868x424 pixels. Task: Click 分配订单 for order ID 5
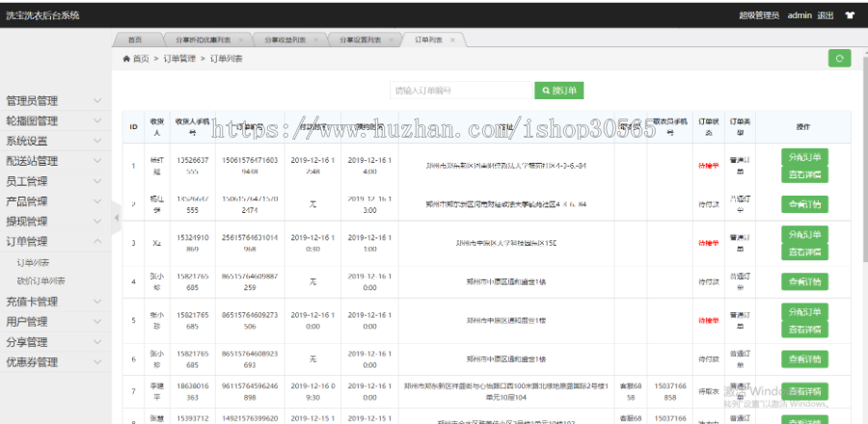[x=805, y=312]
